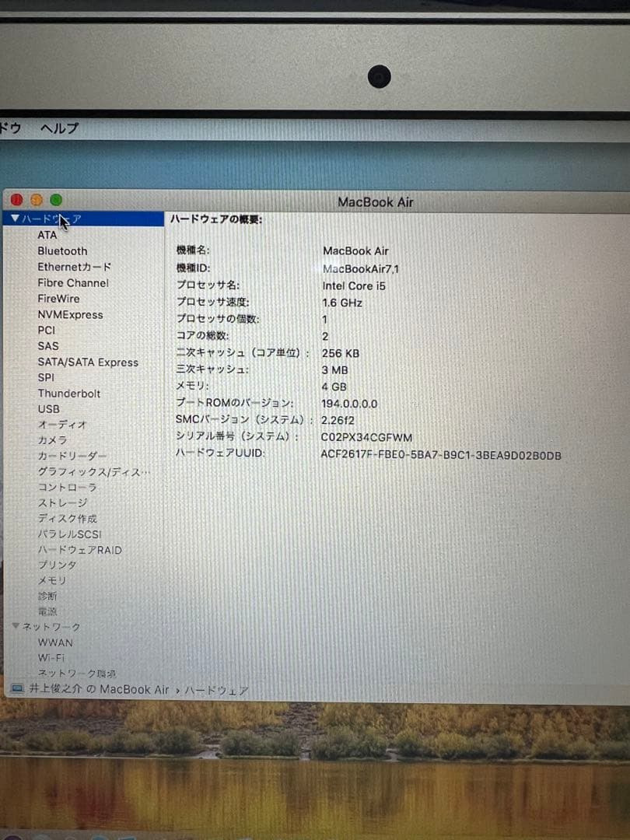Click the processor name Intel Core i5

pyautogui.click(x=354, y=285)
